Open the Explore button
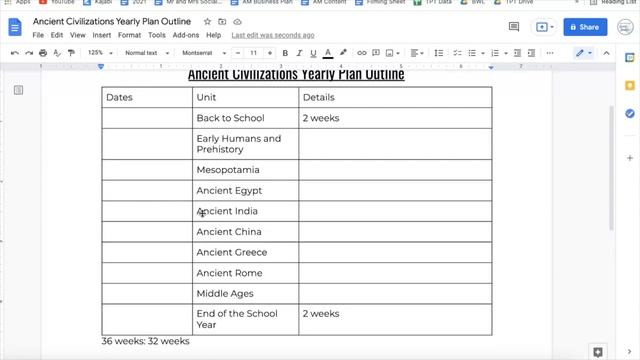Screen dimensions: 640x360 click(x=598, y=352)
